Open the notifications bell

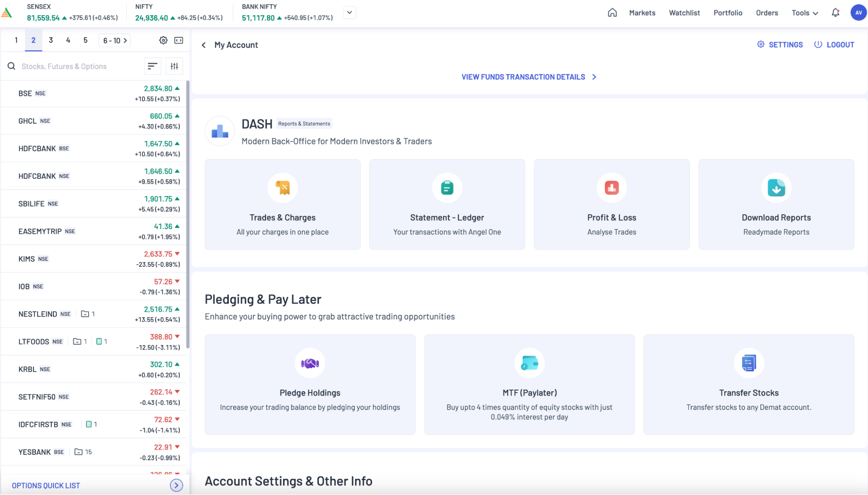835,13
